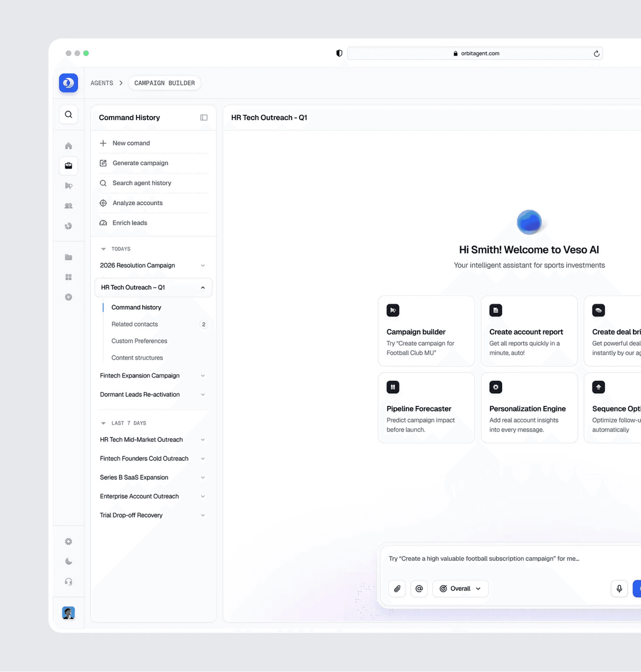Open the settings gear in sidebar
Viewport: 641px width, 672px height.
pyautogui.click(x=68, y=542)
